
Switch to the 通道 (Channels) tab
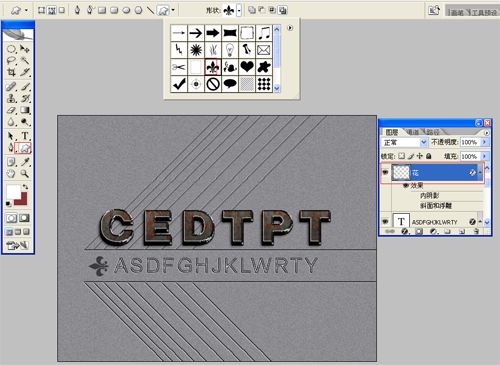point(413,132)
